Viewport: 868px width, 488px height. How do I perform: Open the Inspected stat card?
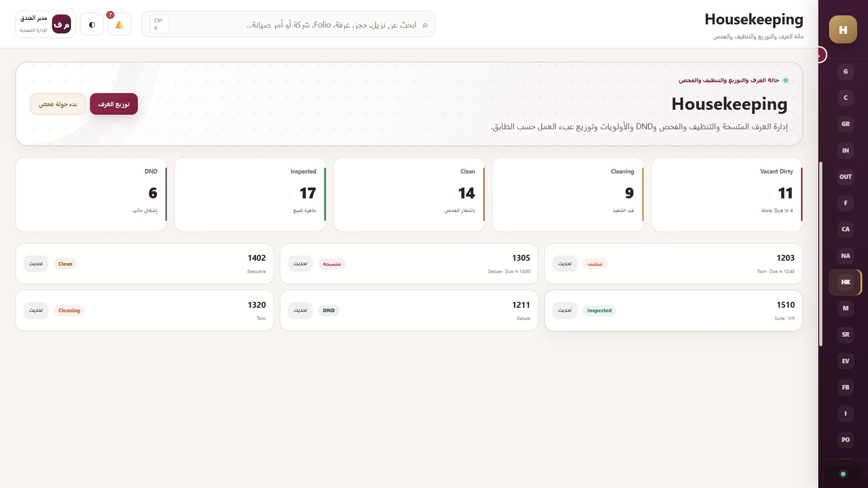click(250, 195)
